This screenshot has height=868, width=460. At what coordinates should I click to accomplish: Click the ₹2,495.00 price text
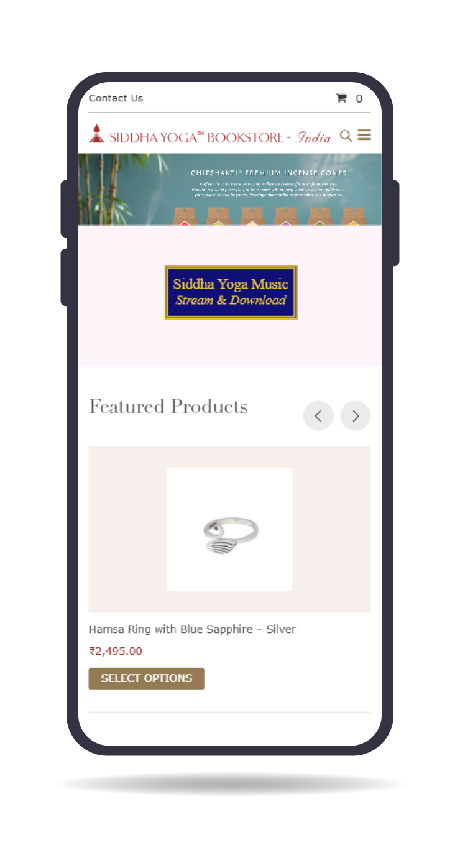pos(116,652)
